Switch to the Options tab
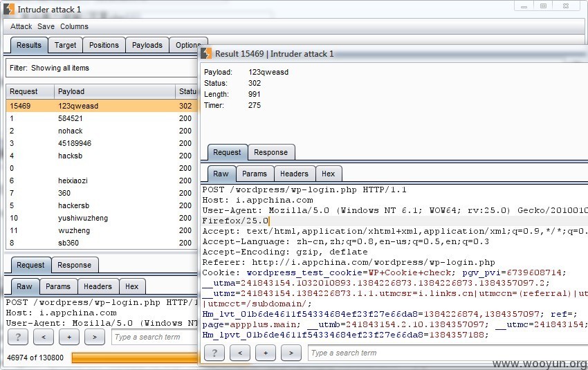The width and height of the screenshot is (588, 370). [187, 45]
